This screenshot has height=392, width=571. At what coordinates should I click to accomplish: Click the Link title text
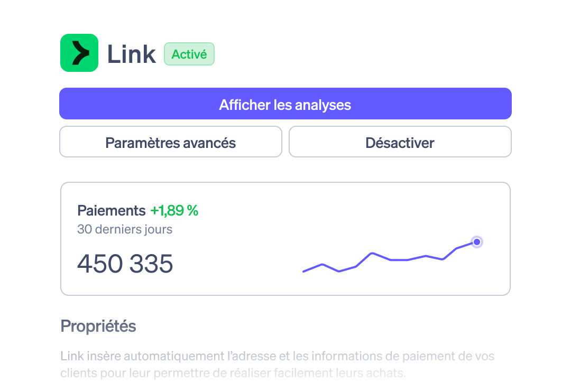pyautogui.click(x=131, y=54)
